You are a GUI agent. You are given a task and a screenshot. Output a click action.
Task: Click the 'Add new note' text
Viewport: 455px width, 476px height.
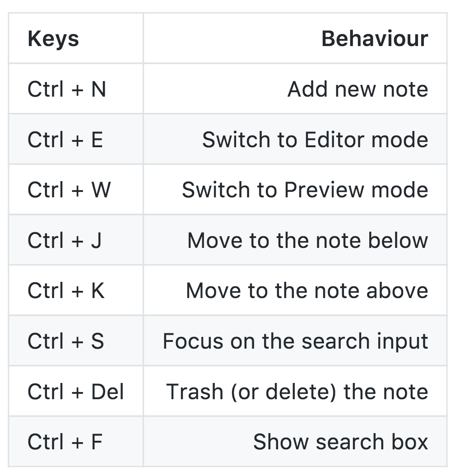point(357,89)
